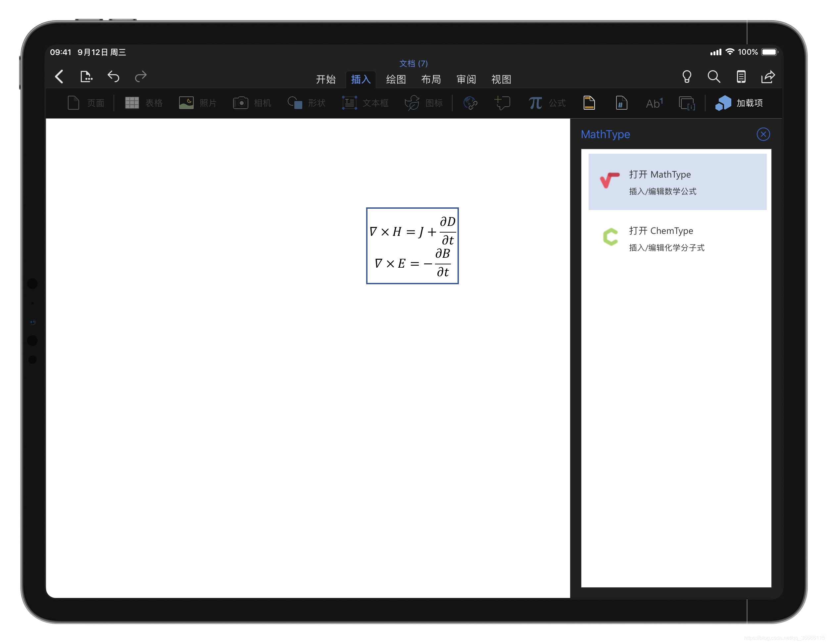This screenshot has width=828, height=644.
Task: Open the 表格 (table) insert tool
Action: pos(143,103)
